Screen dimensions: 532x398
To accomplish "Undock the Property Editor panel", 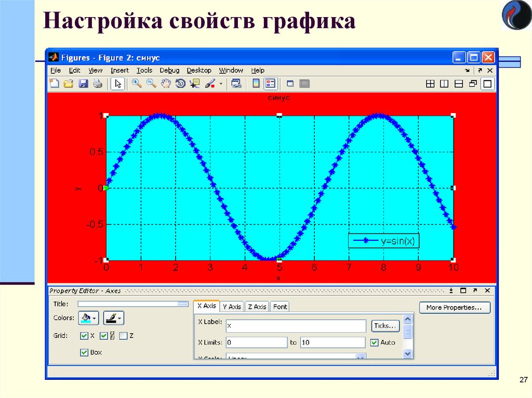I will click(x=475, y=291).
